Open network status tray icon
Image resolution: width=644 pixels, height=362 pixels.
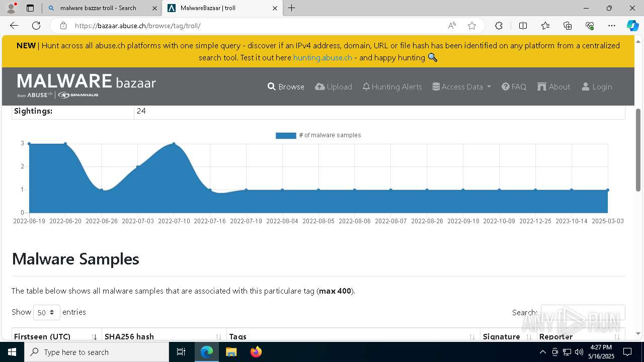pos(567,352)
